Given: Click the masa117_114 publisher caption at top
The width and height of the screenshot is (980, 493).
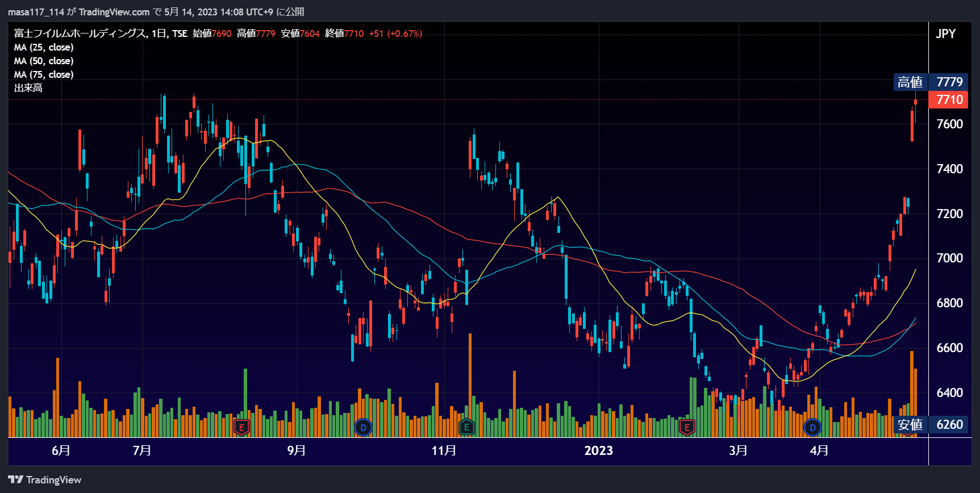Looking at the screenshot, I should pos(156,12).
